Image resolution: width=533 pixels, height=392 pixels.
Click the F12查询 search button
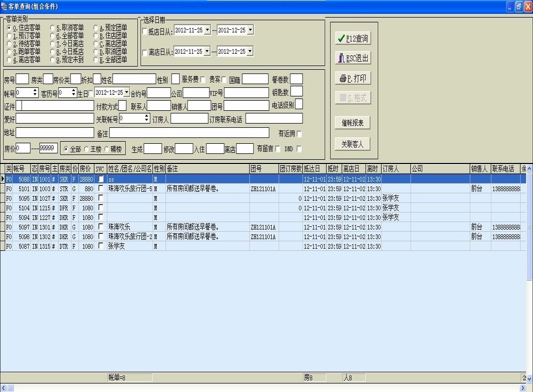[352, 38]
